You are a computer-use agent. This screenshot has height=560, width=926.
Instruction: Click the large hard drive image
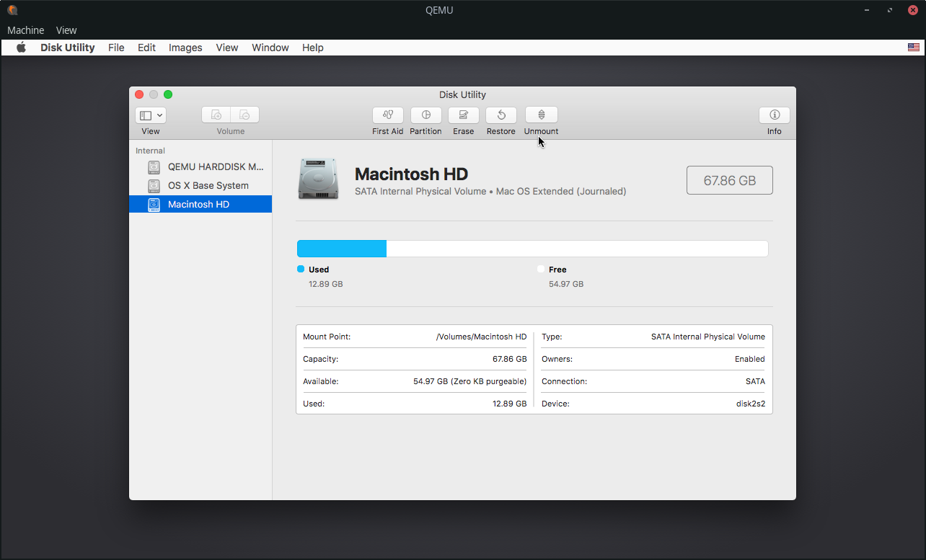[318, 179]
